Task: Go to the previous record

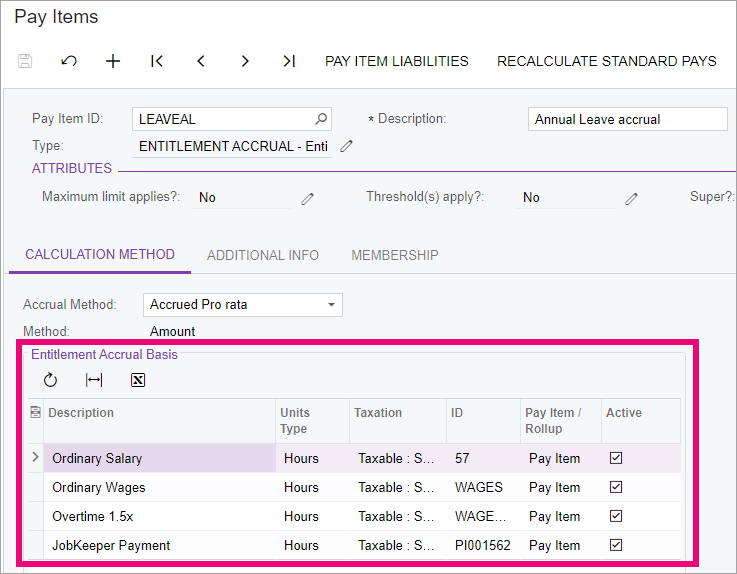Action: 201,61
